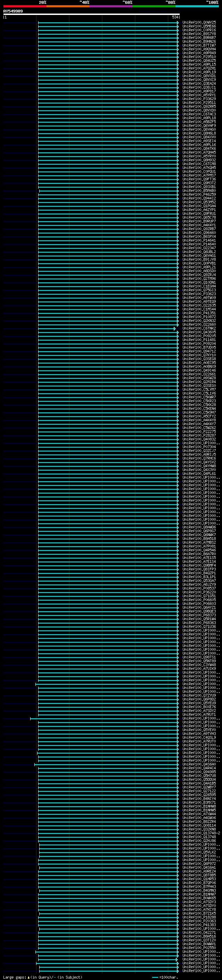This screenshot has width=222, height=980.
Task: Open hit UniRef100_Q2HJ86
Action: click(x=199, y=841)
